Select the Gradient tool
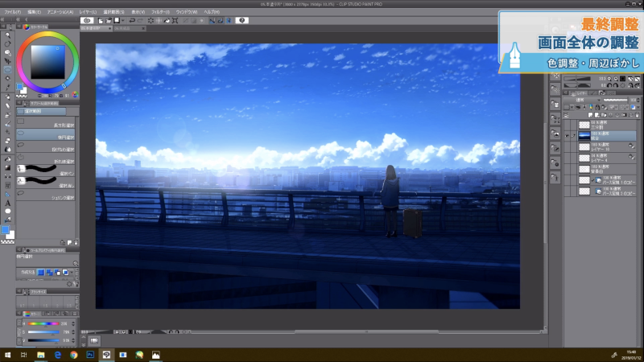Screen dimensions: 644x362 click(x=7, y=167)
